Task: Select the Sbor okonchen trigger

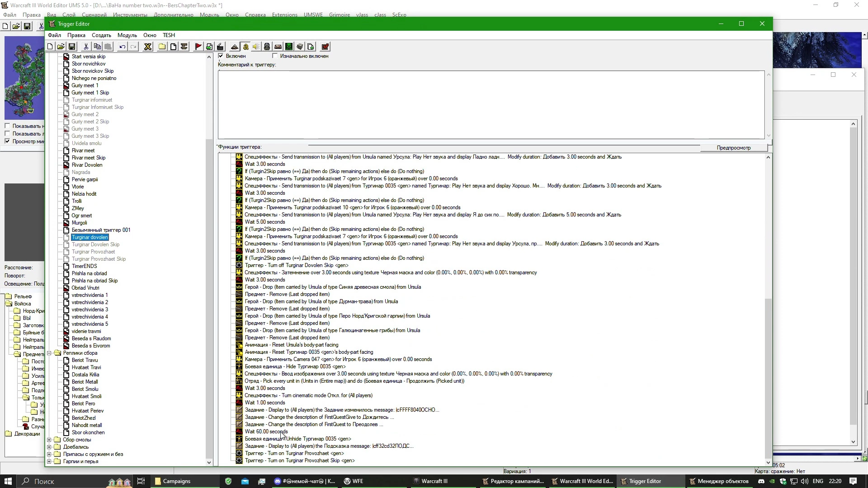Action: click(x=88, y=432)
